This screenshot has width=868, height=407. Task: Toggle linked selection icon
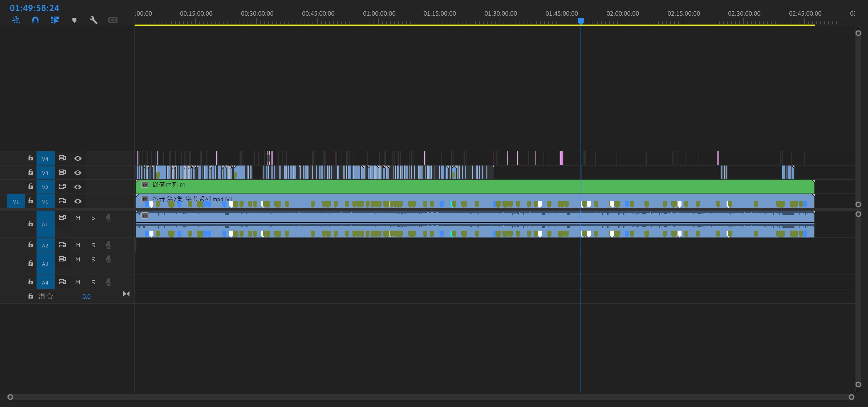coord(54,20)
